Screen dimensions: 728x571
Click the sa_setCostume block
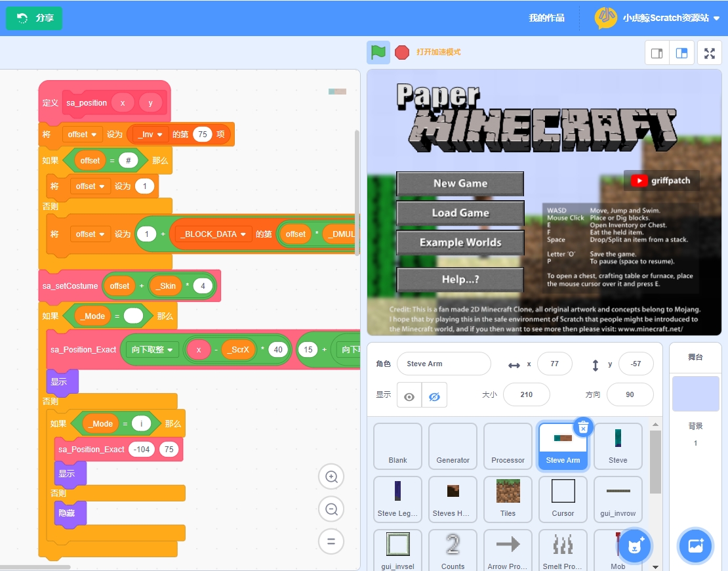click(70, 285)
